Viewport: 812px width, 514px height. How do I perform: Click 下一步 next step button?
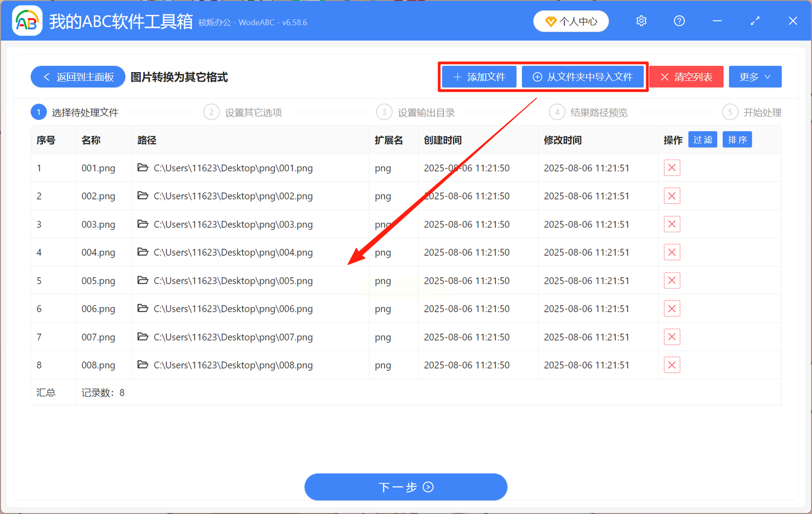pyautogui.click(x=406, y=487)
